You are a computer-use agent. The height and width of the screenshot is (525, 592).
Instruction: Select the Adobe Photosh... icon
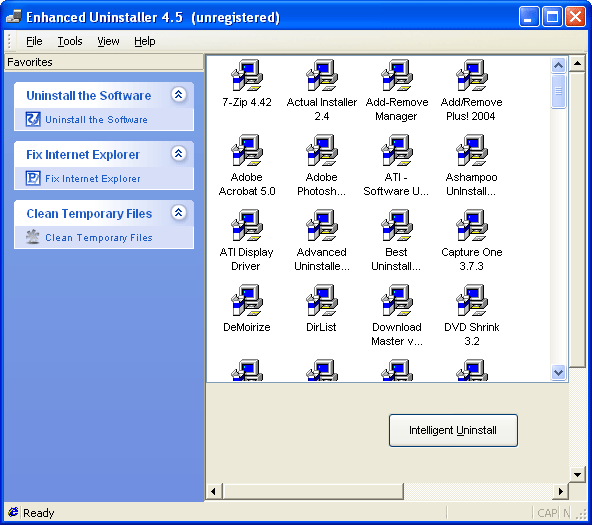pyautogui.click(x=322, y=150)
